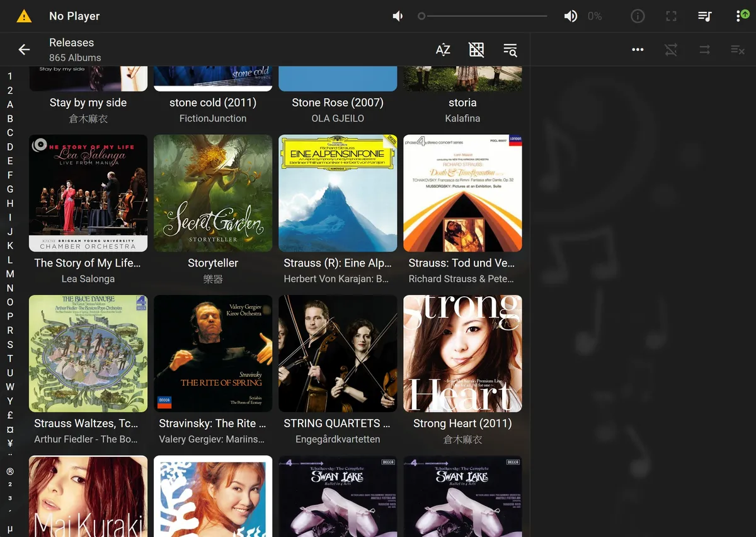Open "Strauss: Tod und Ve..." album title

462,263
